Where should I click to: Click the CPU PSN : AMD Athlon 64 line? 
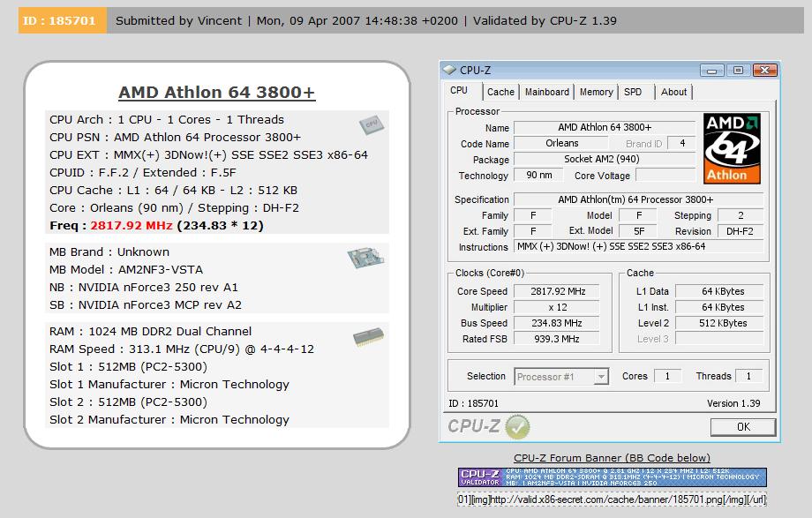click(175, 138)
